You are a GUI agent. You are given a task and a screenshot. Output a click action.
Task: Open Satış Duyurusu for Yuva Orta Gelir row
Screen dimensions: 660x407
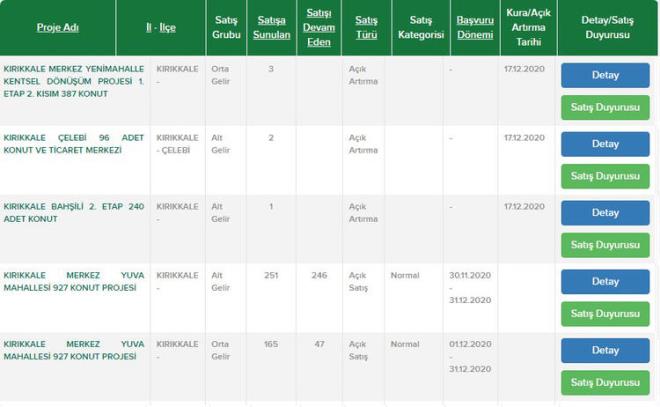[x=605, y=383]
